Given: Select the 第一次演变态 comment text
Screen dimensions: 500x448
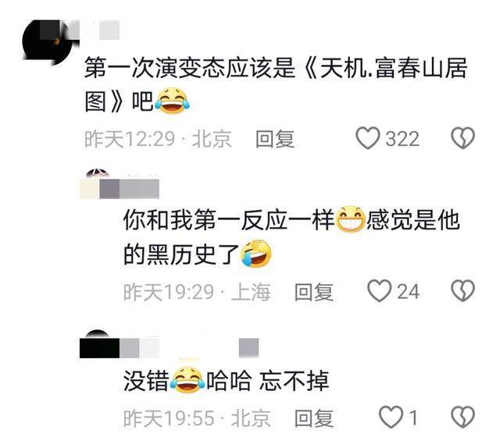Looking at the screenshot, I should [x=276, y=85].
